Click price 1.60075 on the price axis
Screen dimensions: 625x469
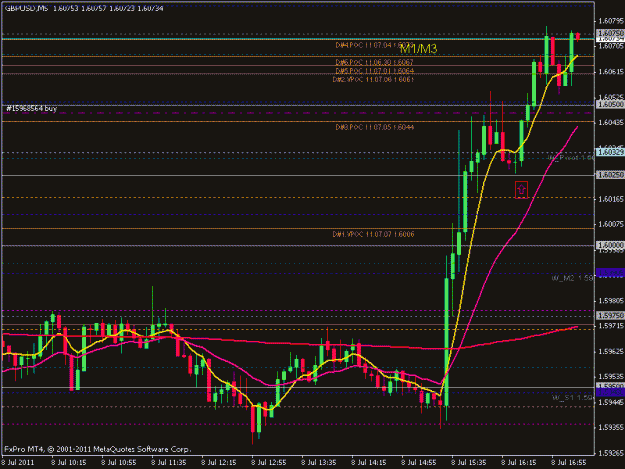tap(611, 224)
